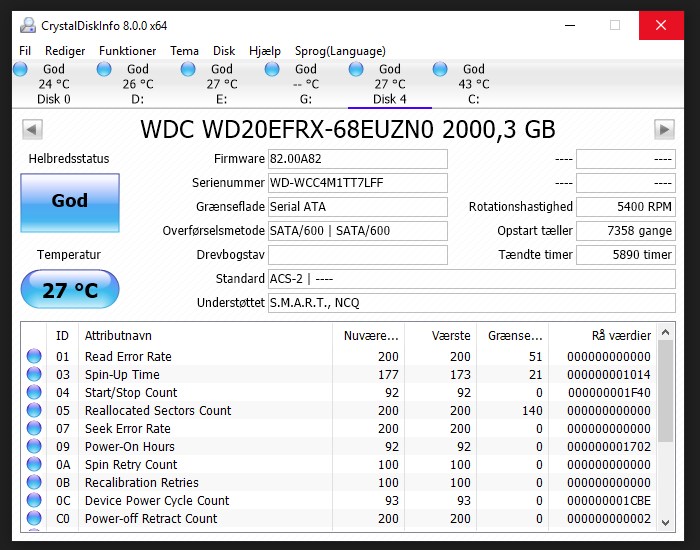This screenshot has height=550, width=700.
Task: Click the 27 °C temperature button
Action: tap(70, 289)
